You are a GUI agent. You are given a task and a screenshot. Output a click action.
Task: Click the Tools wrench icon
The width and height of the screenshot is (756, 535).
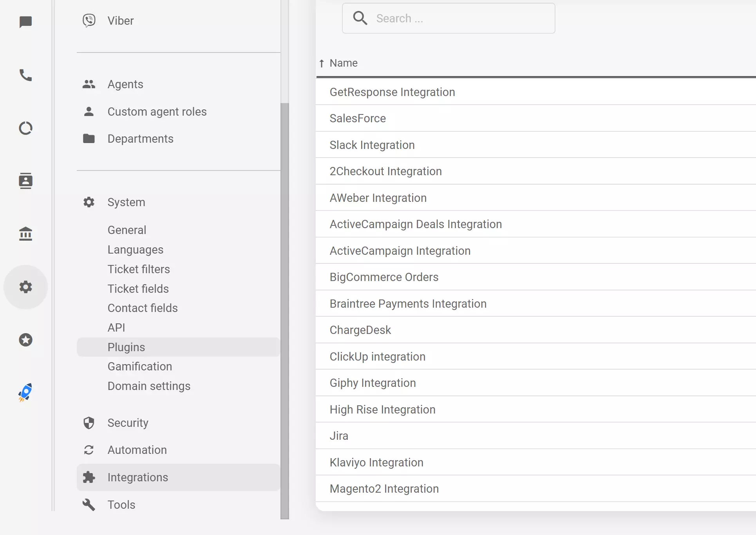pos(89,505)
